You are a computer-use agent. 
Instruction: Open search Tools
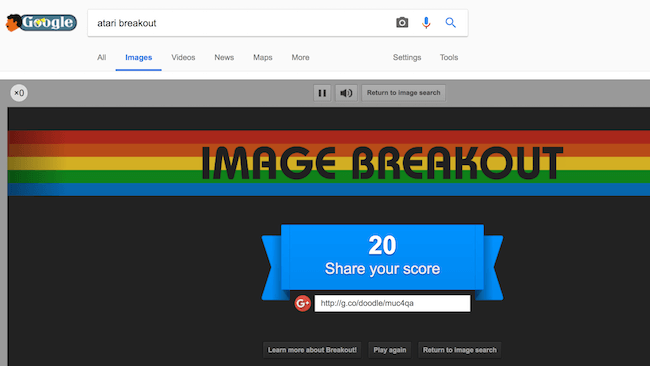tap(449, 58)
